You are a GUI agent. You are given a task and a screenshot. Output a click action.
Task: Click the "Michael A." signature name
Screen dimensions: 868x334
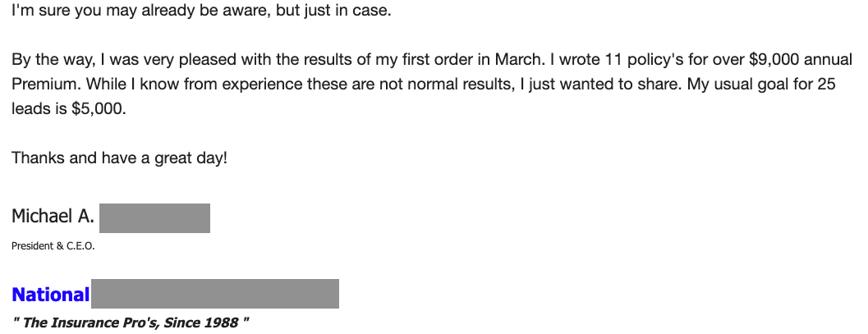click(x=53, y=216)
